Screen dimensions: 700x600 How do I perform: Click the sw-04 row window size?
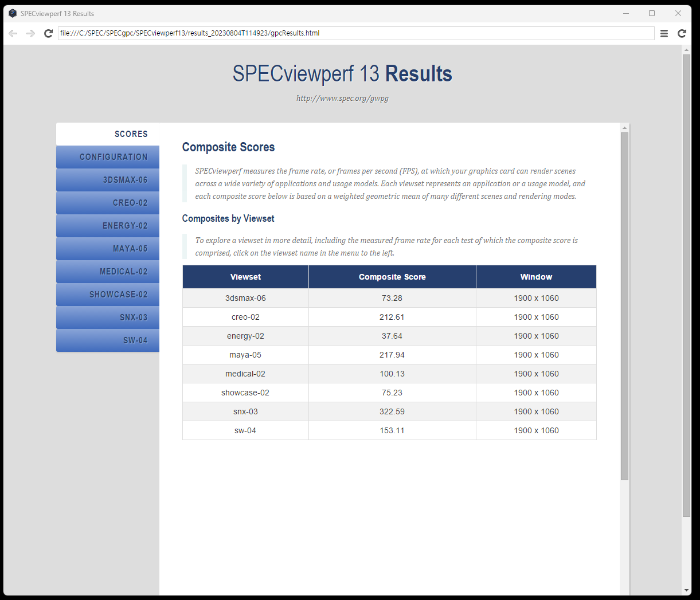click(536, 430)
